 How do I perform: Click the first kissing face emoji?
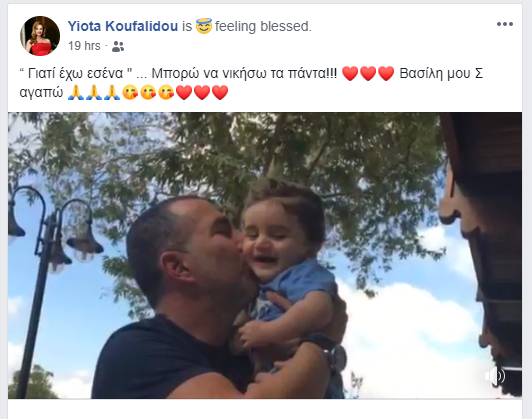pos(130,93)
